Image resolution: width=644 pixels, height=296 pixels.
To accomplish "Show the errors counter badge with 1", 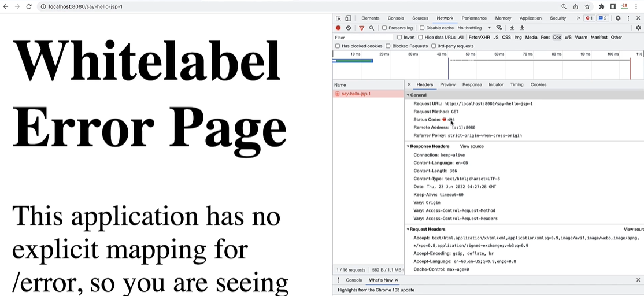I will click(589, 18).
